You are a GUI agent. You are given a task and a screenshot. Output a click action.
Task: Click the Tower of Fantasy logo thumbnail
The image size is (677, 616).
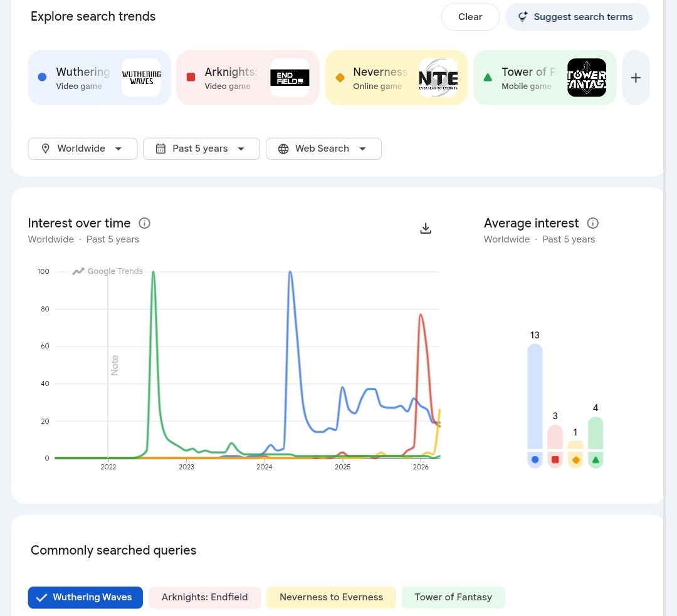(587, 78)
